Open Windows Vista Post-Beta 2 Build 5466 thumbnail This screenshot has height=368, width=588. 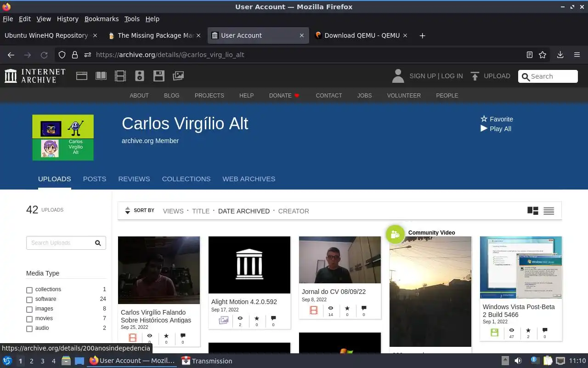pyautogui.click(x=521, y=267)
